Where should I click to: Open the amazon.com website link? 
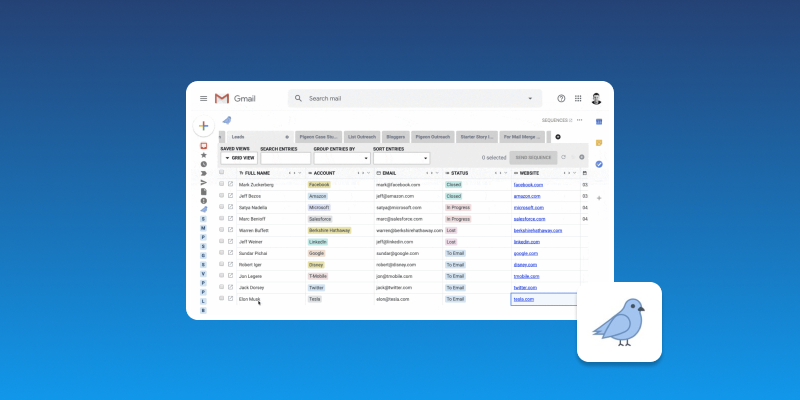pyautogui.click(x=527, y=196)
